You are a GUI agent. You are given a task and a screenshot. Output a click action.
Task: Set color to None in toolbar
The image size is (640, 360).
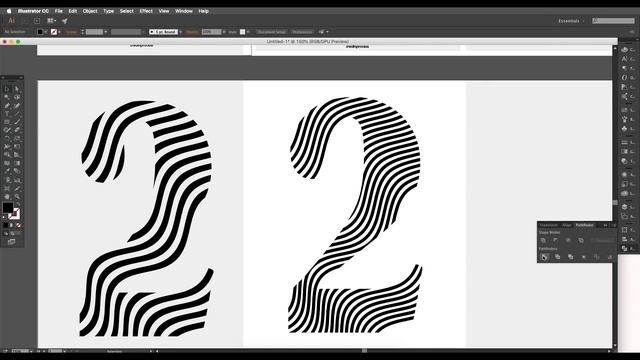18,225
